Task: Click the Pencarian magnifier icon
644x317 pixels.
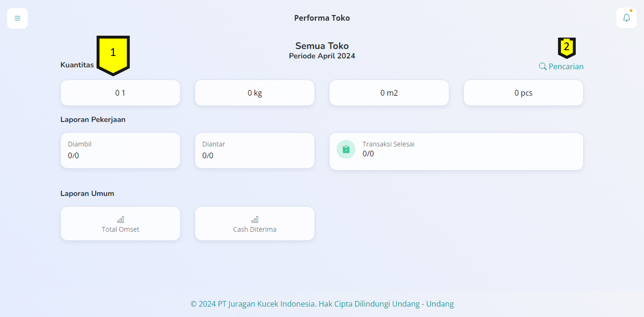Action: [543, 67]
